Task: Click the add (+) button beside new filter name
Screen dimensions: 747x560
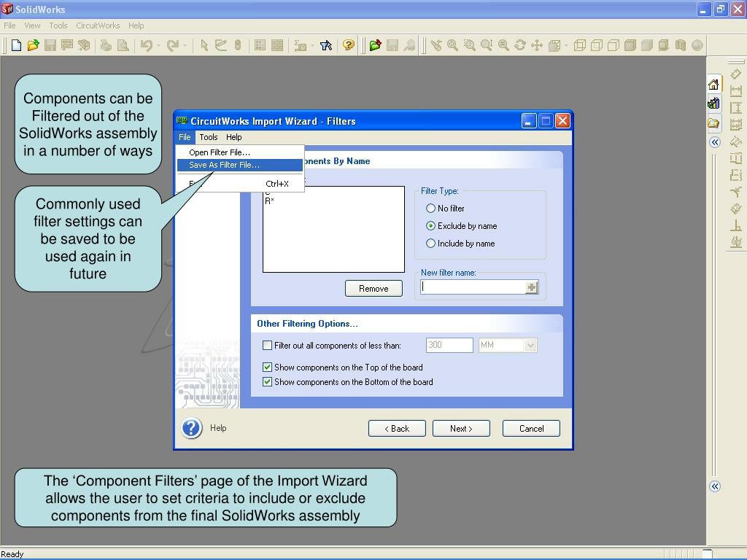Action: tap(532, 287)
